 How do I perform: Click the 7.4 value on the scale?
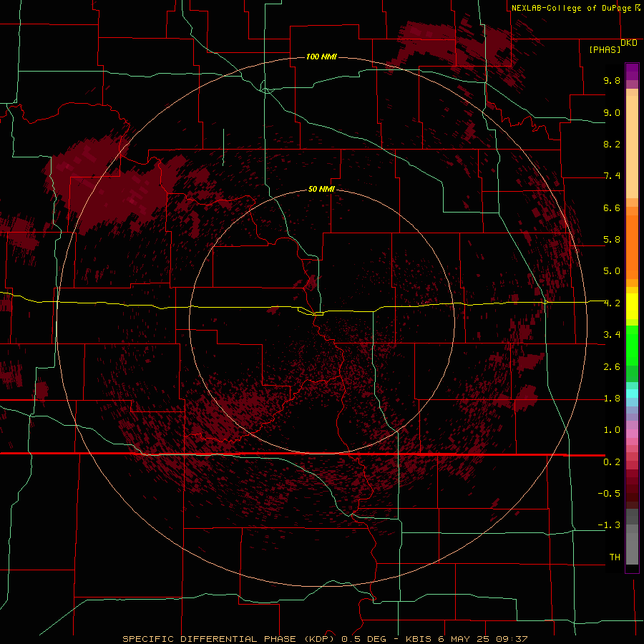pyautogui.click(x=612, y=176)
